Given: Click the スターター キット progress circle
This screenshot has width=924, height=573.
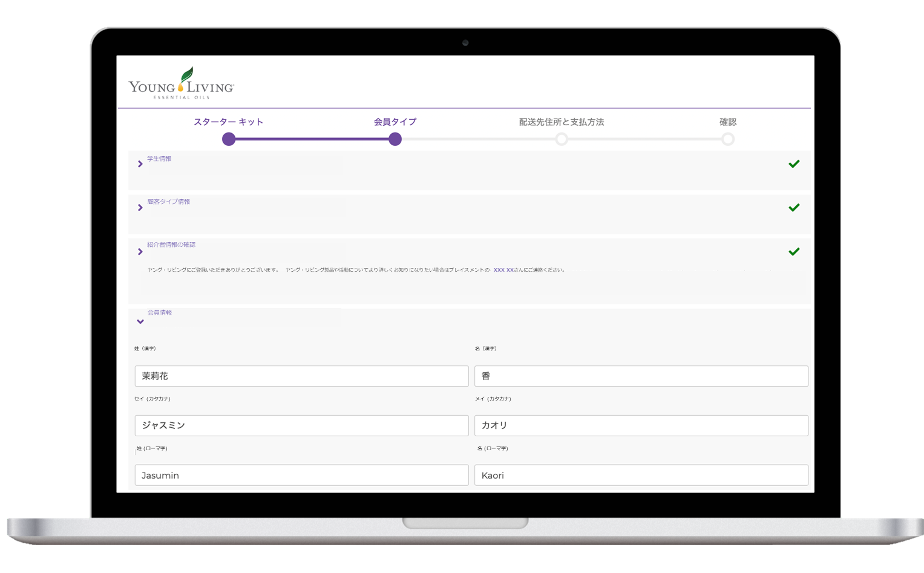Looking at the screenshot, I should (229, 139).
